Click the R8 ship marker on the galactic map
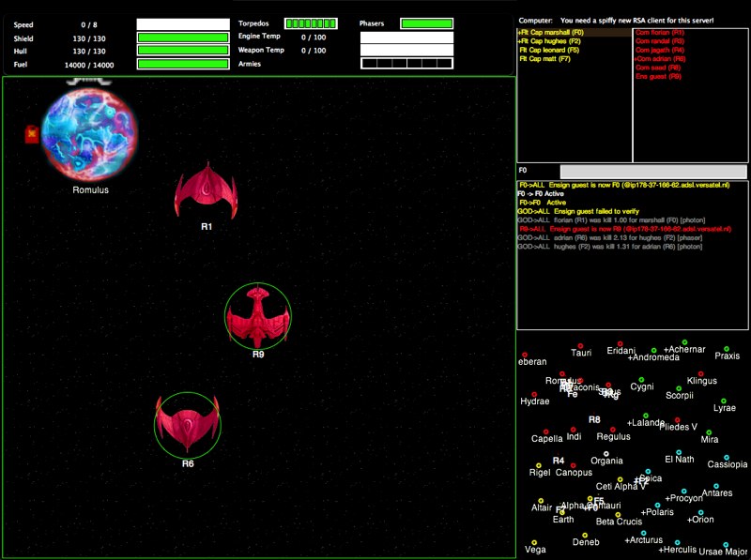The width and height of the screenshot is (751, 560). click(x=594, y=419)
